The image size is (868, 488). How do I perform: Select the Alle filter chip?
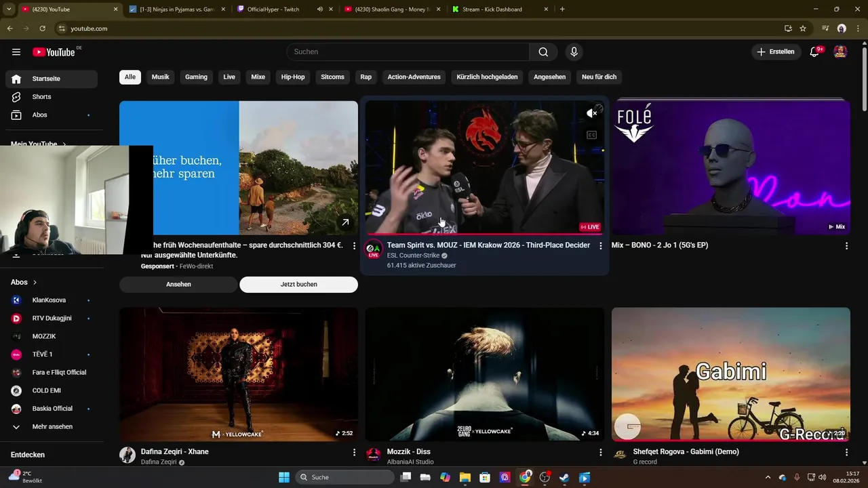point(130,77)
